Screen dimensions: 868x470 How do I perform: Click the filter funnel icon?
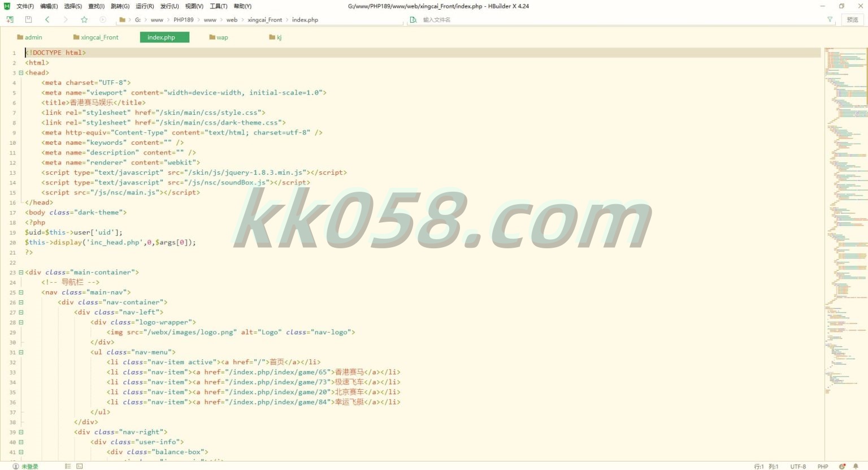coord(830,20)
